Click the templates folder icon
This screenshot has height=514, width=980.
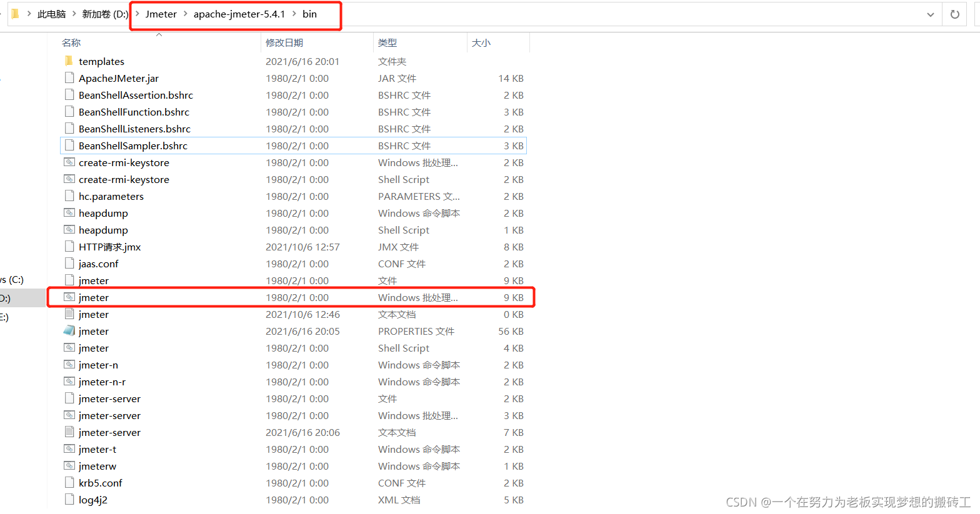tap(69, 61)
